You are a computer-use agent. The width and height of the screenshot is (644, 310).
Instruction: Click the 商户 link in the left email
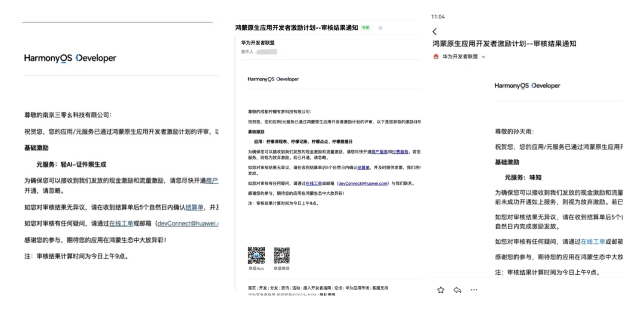[x=212, y=180]
